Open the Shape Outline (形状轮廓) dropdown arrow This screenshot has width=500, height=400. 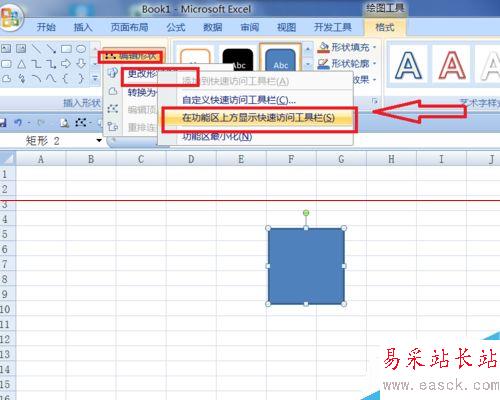(374, 63)
